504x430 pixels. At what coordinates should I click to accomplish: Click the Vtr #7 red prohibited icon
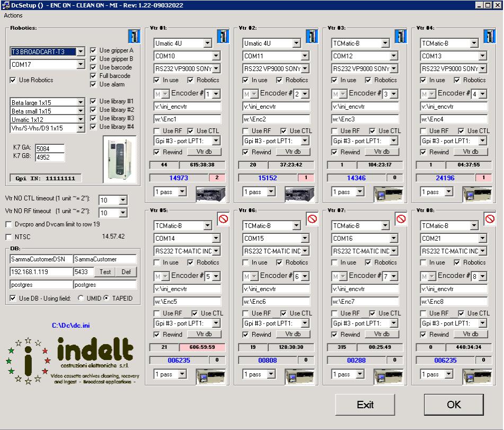[x=401, y=219]
